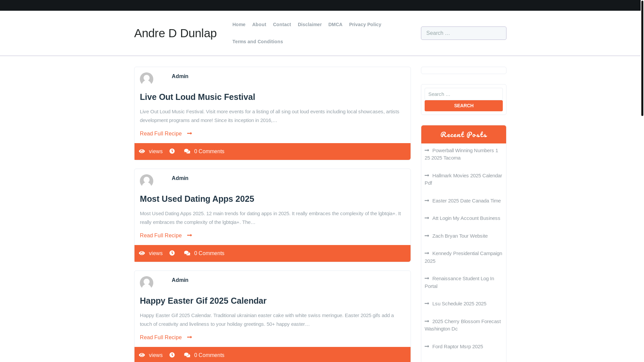Open Renaissance Student Log In Portal post
The image size is (644, 362).
pos(459,282)
